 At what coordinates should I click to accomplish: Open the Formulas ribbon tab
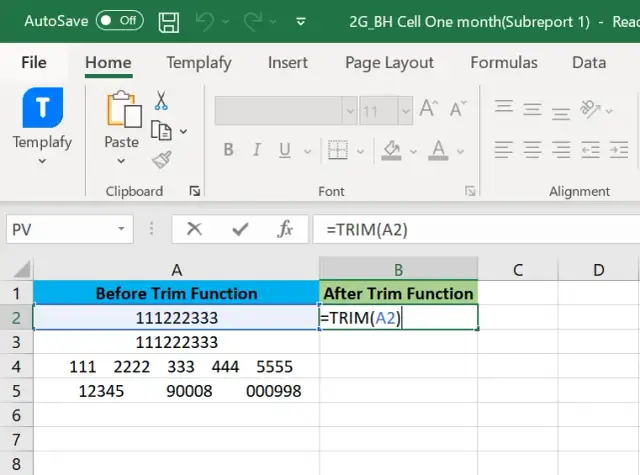505,62
